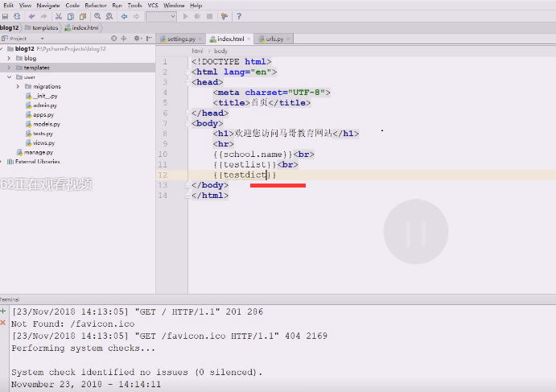Open the Code menu
This screenshot has height=392, width=556.
(72, 6)
